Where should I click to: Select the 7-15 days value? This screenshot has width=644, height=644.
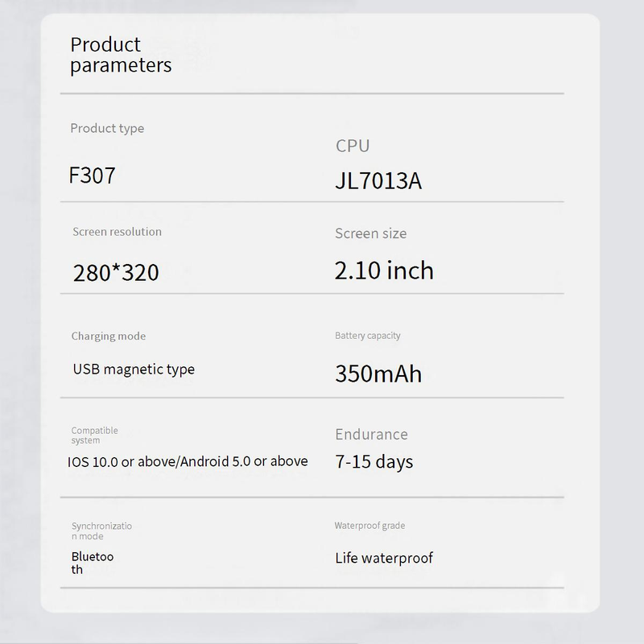[x=374, y=462]
